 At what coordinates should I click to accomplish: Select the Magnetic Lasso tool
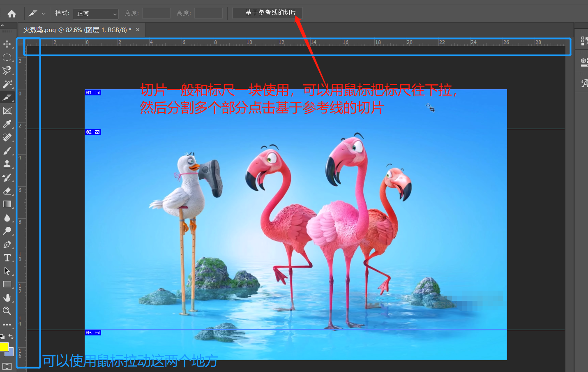coord(7,71)
